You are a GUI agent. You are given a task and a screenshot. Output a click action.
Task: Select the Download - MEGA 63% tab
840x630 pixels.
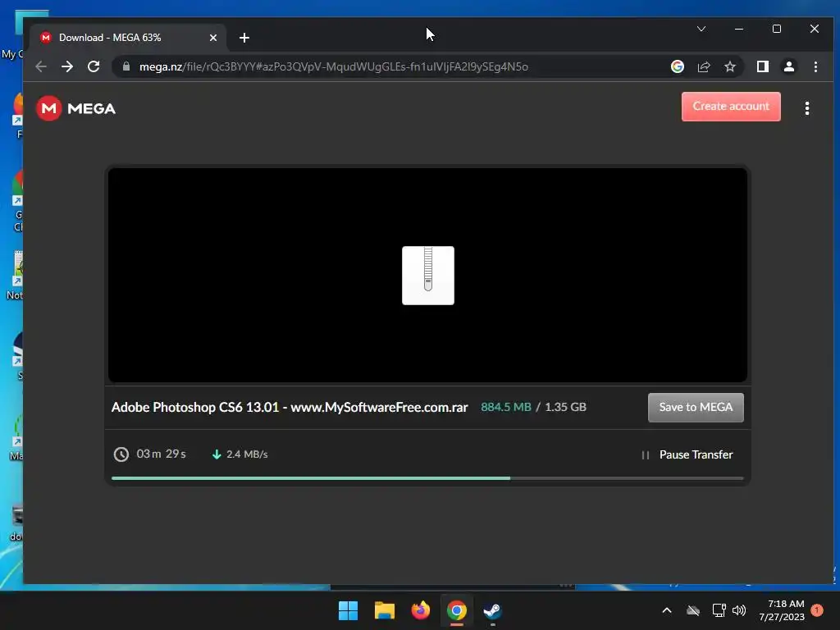click(129, 38)
